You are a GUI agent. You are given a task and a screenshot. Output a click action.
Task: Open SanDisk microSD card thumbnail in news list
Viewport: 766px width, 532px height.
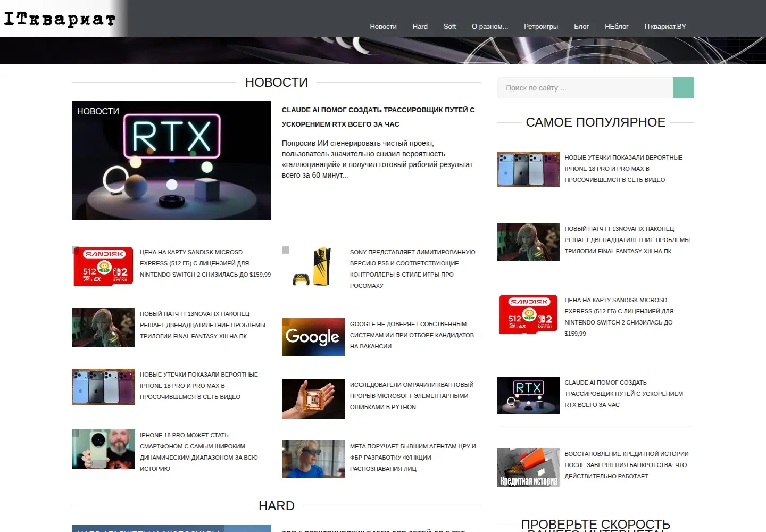pyautogui.click(x=103, y=267)
